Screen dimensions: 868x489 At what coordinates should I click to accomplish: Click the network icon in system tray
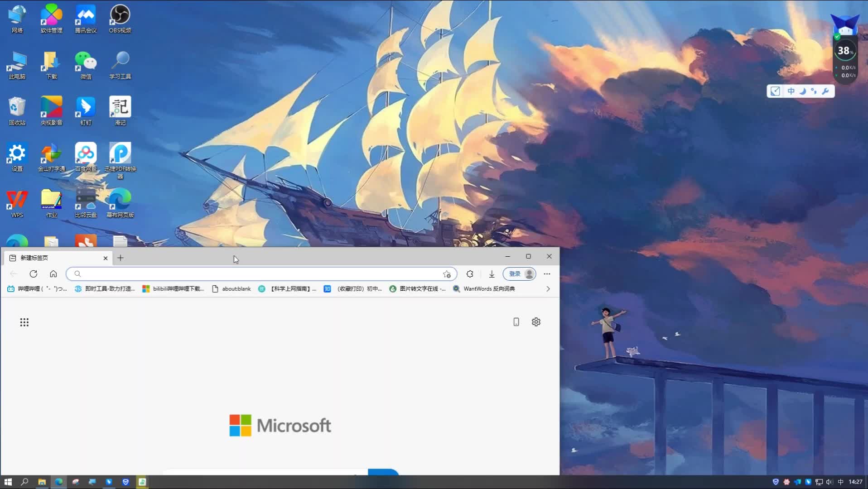(819, 482)
